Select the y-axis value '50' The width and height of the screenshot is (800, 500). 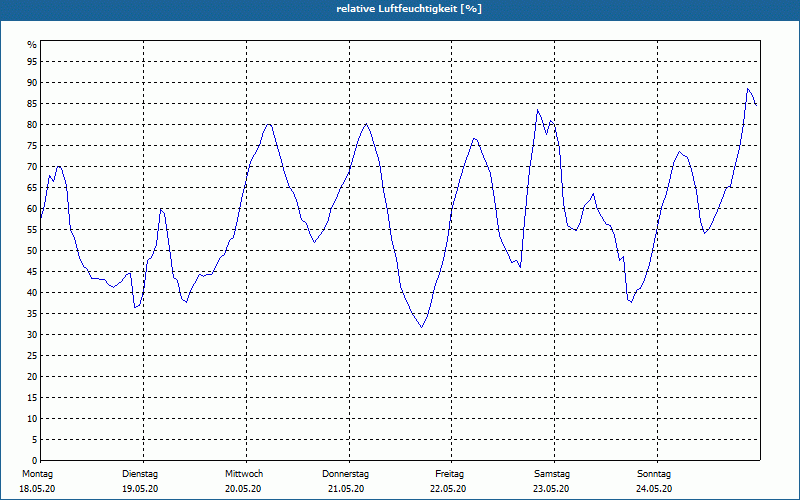pyautogui.click(x=32, y=251)
